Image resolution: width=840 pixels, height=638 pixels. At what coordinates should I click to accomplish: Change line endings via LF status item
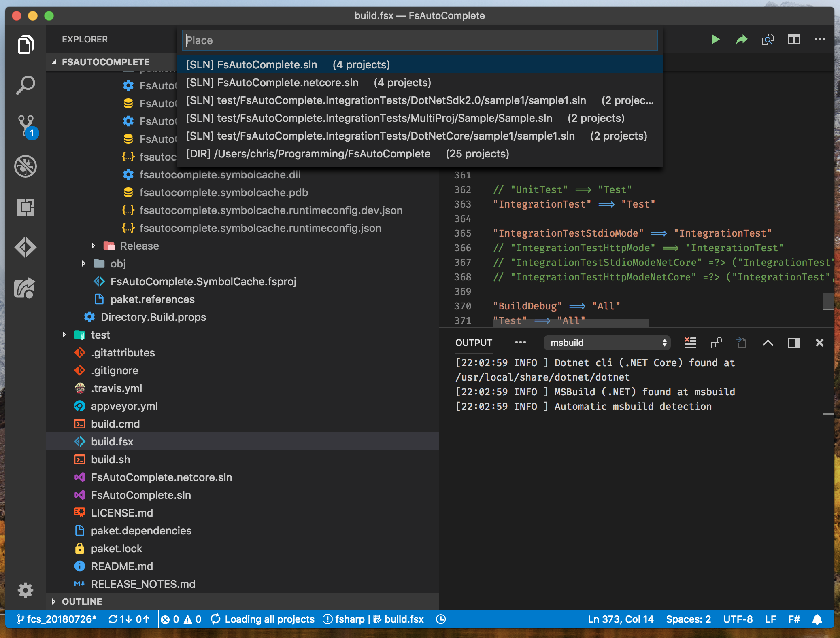click(x=770, y=619)
